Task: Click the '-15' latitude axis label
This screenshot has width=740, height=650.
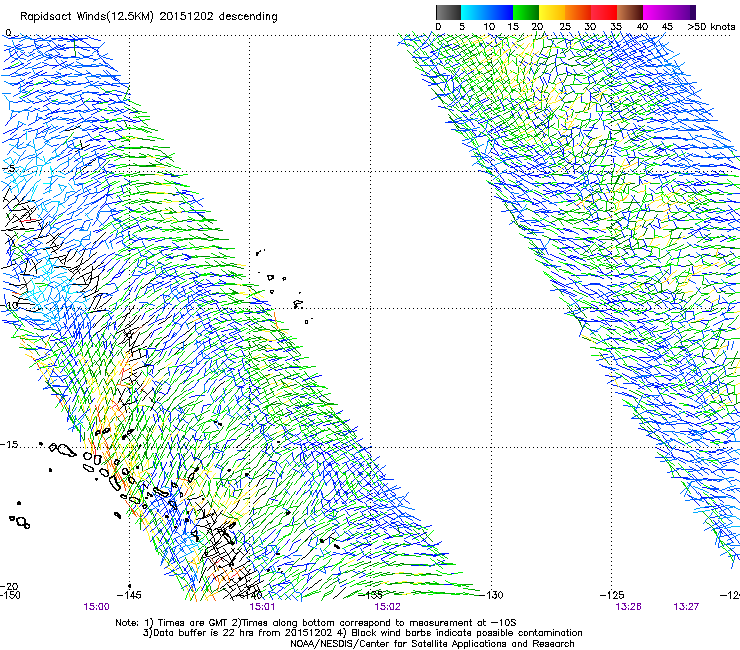Action: 8,445
